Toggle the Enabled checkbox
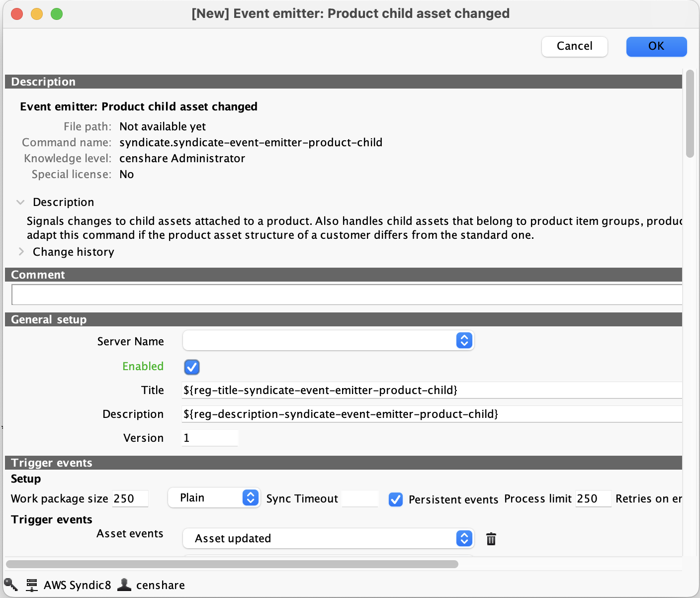 pos(192,367)
